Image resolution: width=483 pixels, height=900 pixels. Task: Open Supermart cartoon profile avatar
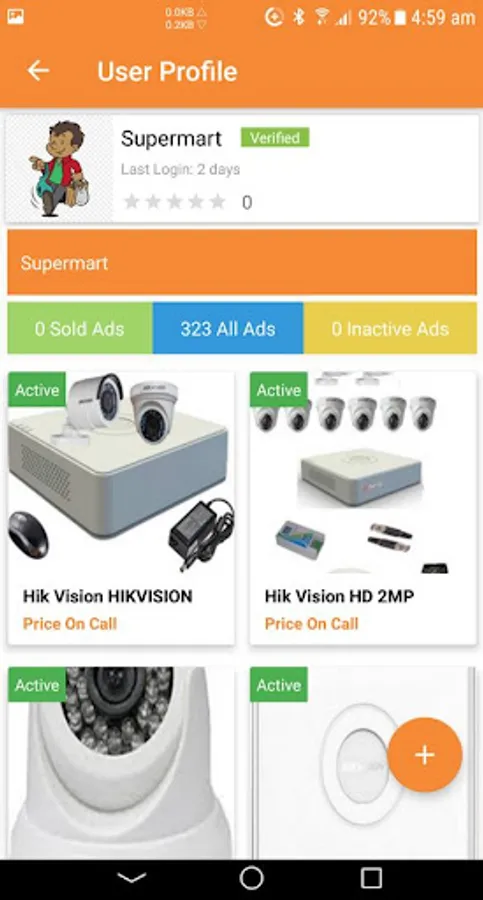tap(60, 168)
